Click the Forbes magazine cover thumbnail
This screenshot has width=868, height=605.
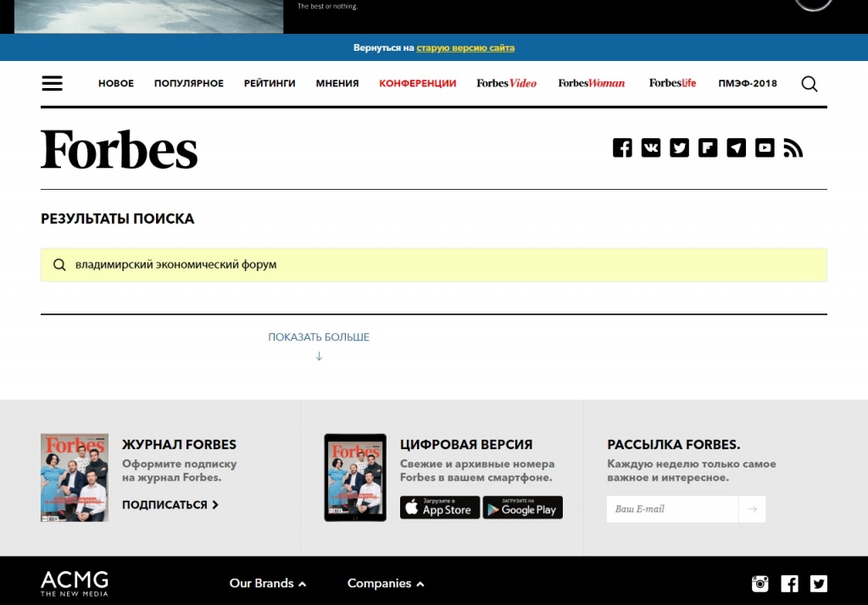[x=75, y=478]
